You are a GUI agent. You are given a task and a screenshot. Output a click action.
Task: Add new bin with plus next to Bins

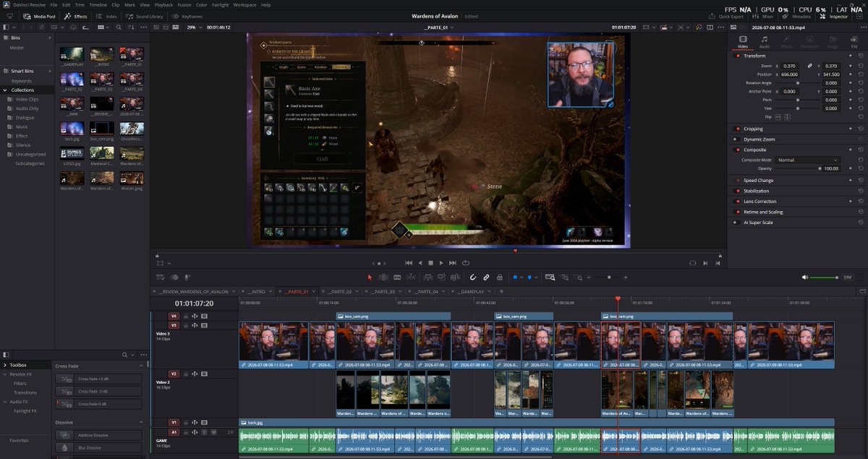pos(50,38)
